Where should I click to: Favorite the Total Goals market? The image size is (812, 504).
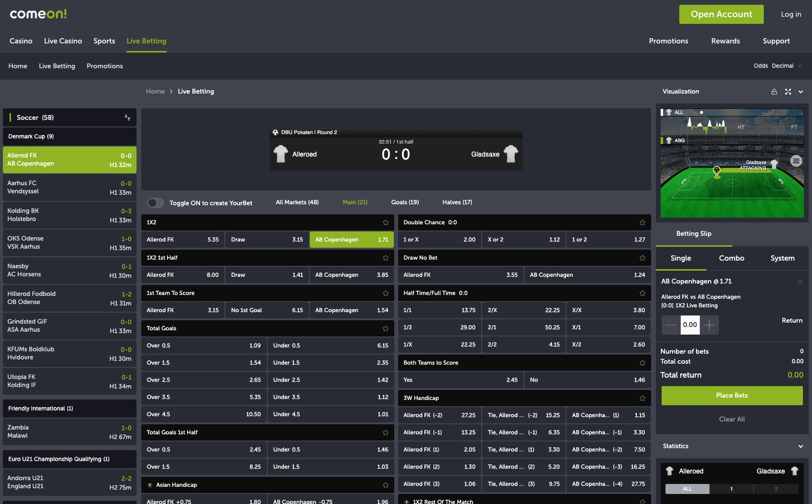385,328
